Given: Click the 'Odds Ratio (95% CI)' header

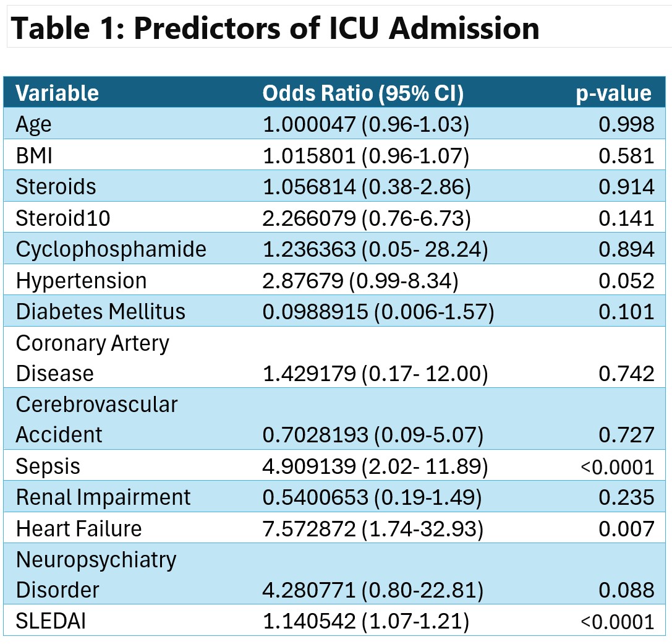Looking at the screenshot, I should click(x=363, y=93).
